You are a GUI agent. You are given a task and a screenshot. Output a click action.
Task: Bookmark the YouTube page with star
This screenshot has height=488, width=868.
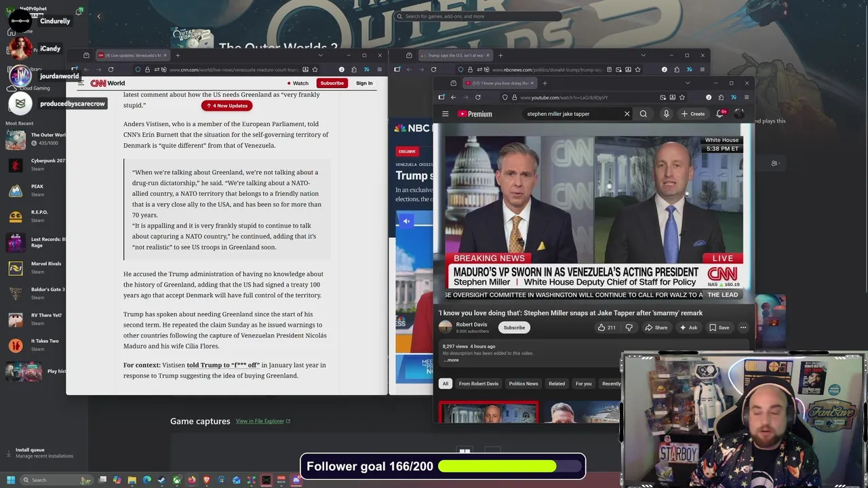tap(682, 97)
